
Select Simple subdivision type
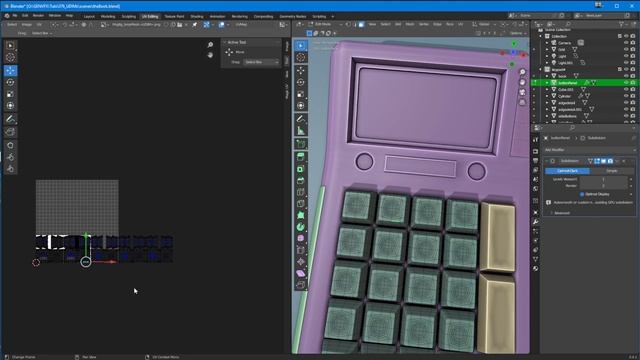pos(611,171)
